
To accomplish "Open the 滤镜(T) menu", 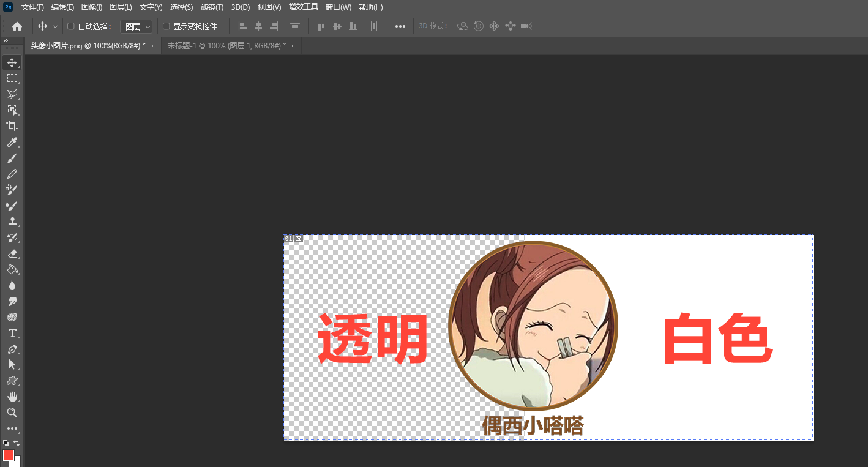I will (212, 7).
